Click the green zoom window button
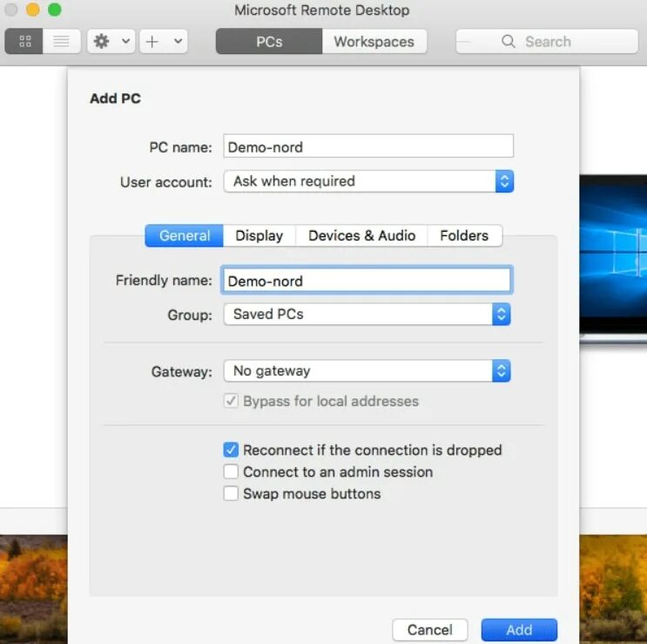The width and height of the screenshot is (647, 644). [55, 10]
